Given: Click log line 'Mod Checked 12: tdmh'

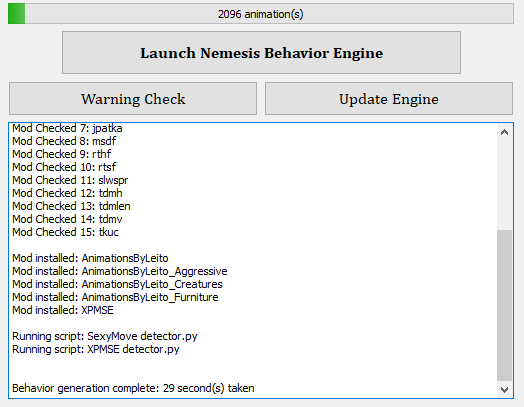Looking at the screenshot, I should click(68, 193).
